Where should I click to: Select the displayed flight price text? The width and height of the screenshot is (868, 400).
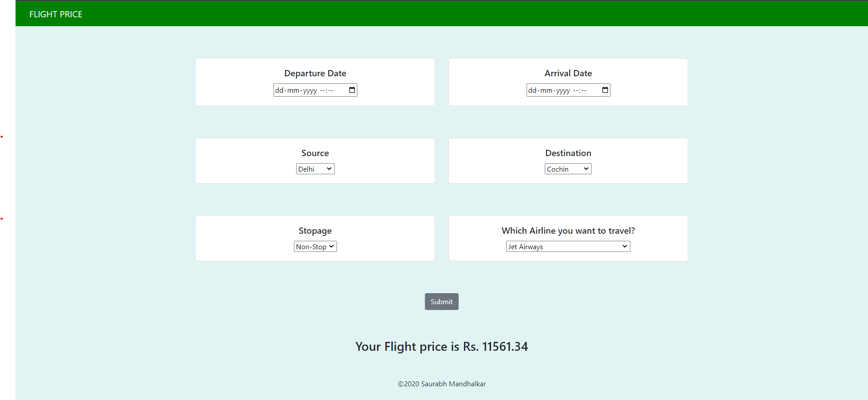(x=441, y=346)
